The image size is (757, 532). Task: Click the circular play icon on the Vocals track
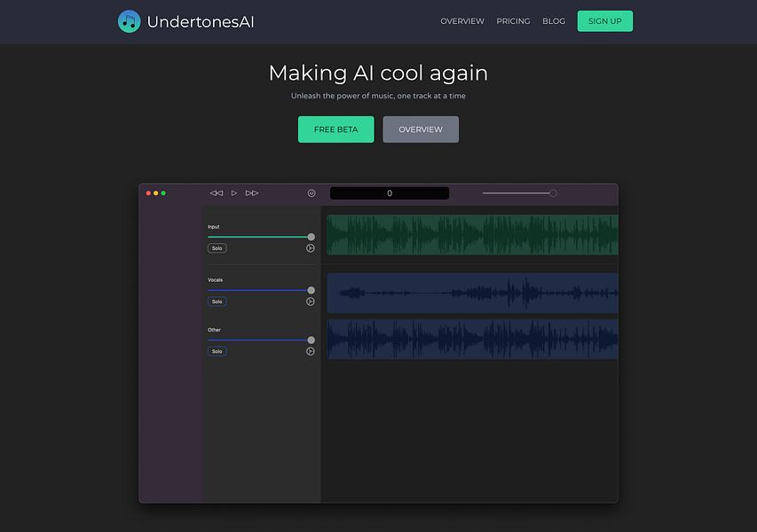coord(311,301)
